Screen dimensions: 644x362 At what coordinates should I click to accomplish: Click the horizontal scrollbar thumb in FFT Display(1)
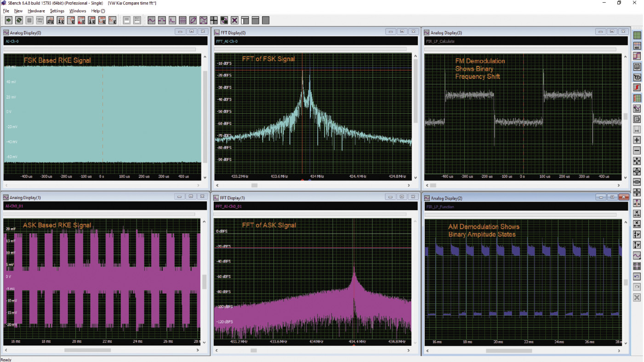coord(253,351)
